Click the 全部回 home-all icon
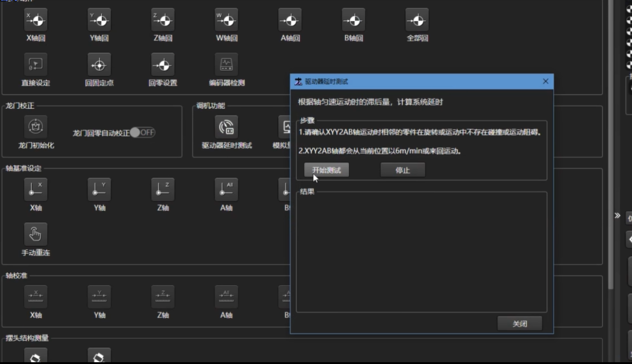Screen dimensions: 632x364 417,20
